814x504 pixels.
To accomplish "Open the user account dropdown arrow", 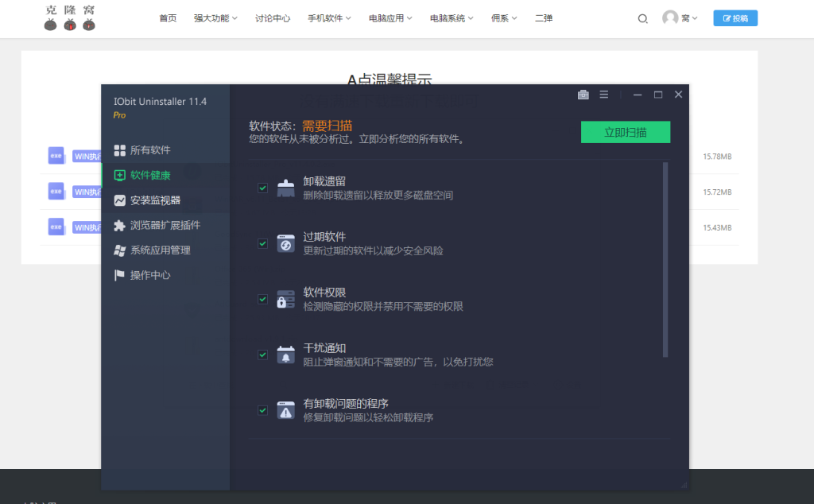I will 695,18.
